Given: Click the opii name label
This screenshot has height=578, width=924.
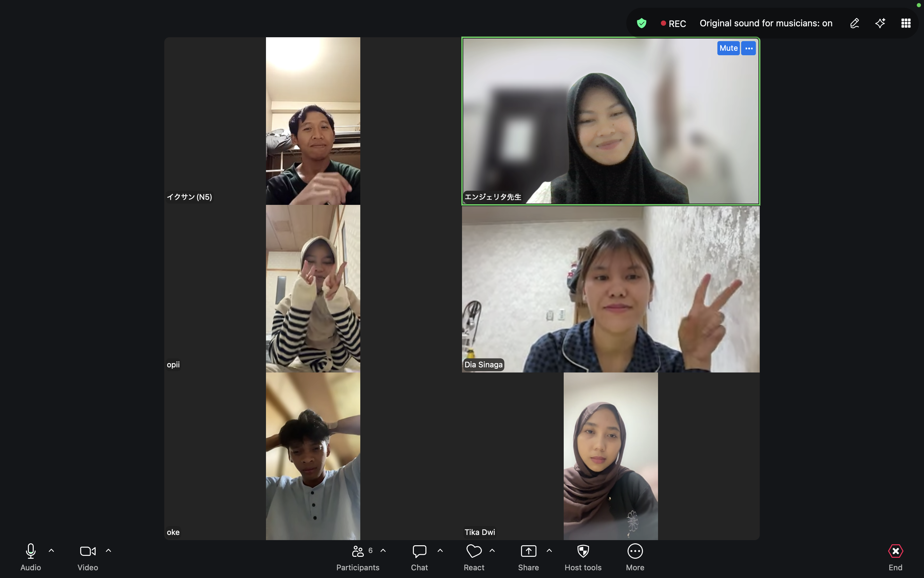Looking at the screenshot, I should [x=173, y=365].
